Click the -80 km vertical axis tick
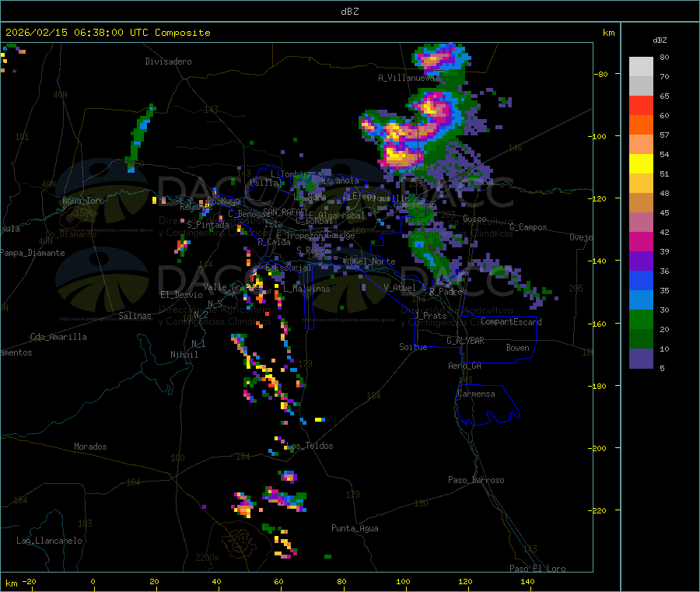This screenshot has height=592, width=700. pyautogui.click(x=601, y=74)
